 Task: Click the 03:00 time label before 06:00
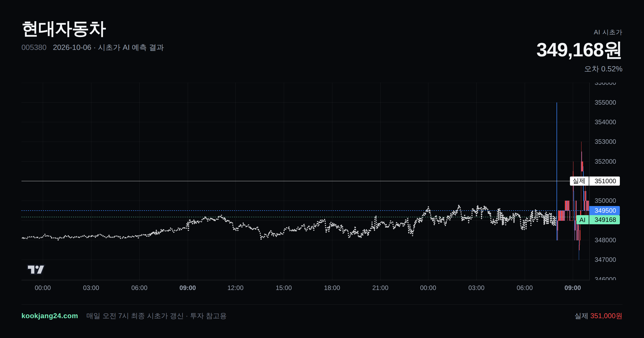tap(91, 288)
